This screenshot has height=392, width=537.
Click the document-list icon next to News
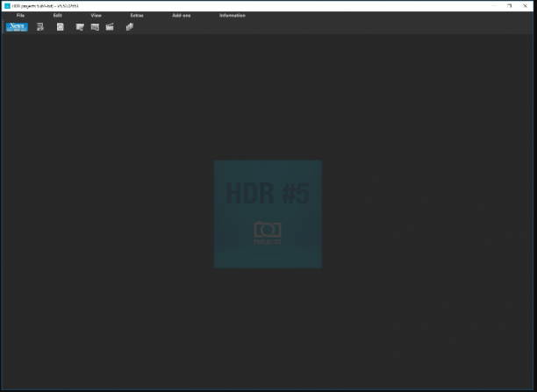click(40, 26)
